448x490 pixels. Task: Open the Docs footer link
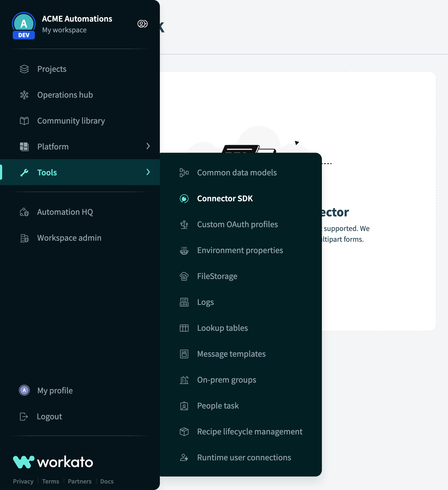(107, 481)
